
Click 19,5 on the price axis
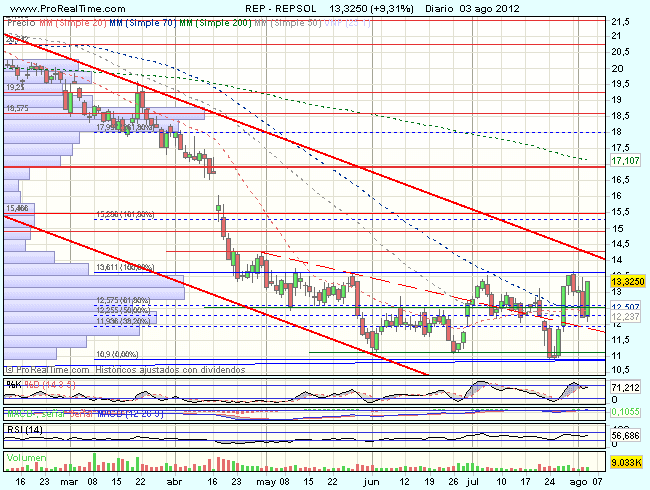pos(620,84)
